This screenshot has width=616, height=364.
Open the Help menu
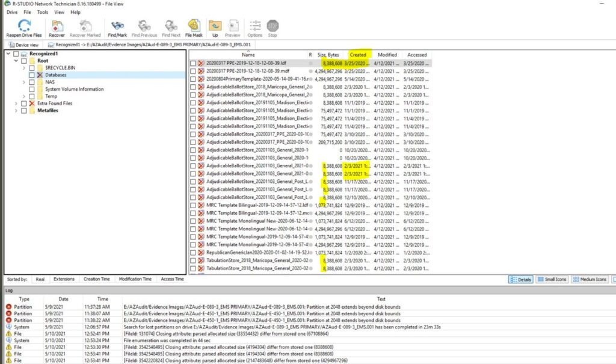(x=75, y=12)
